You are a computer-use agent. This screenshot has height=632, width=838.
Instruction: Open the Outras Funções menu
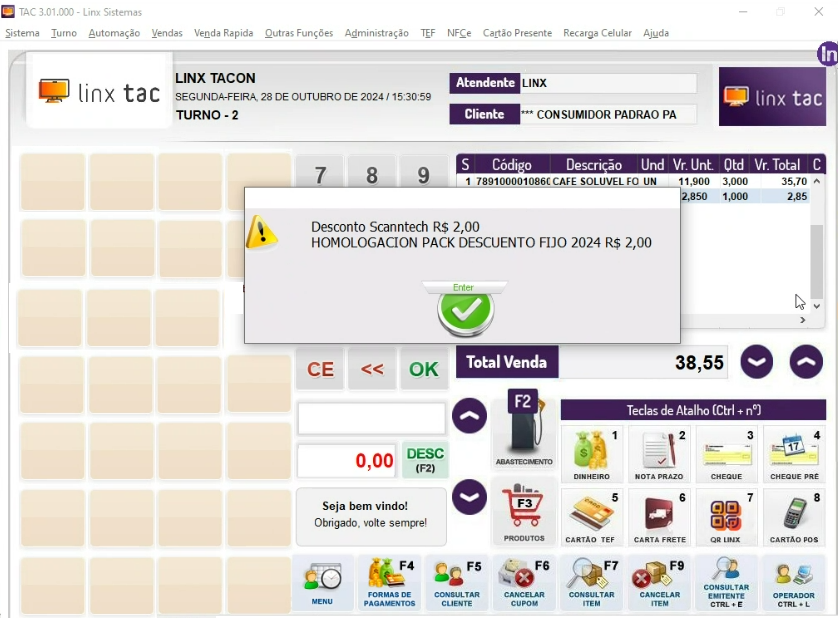pos(299,33)
